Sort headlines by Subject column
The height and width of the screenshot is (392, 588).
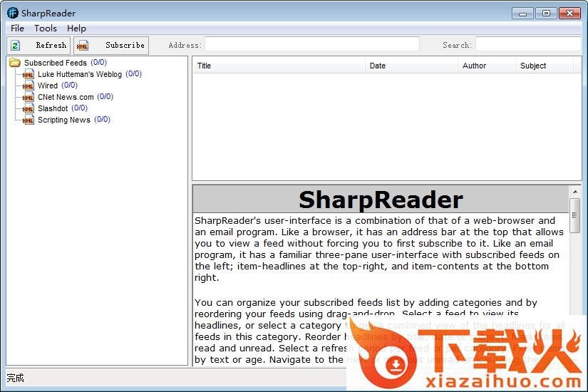[x=544, y=66]
